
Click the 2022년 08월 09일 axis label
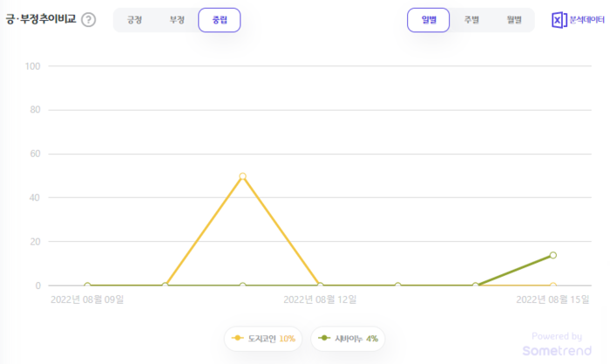pos(87,300)
